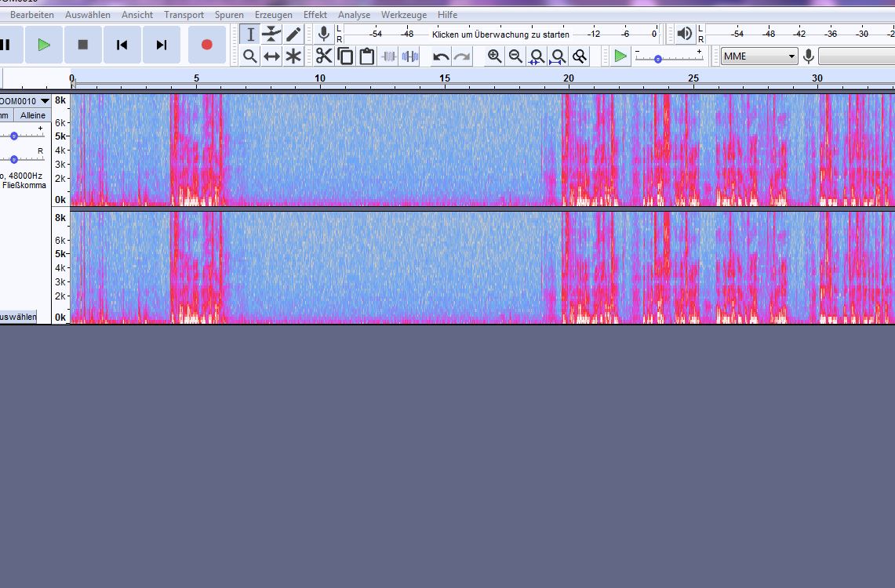Click the Auswählen button below track panel

tap(18, 317)
